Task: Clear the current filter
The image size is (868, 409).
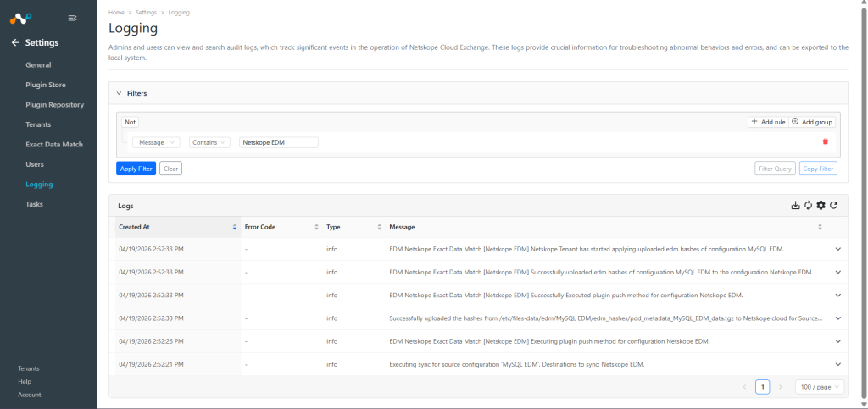Action: 171,169
